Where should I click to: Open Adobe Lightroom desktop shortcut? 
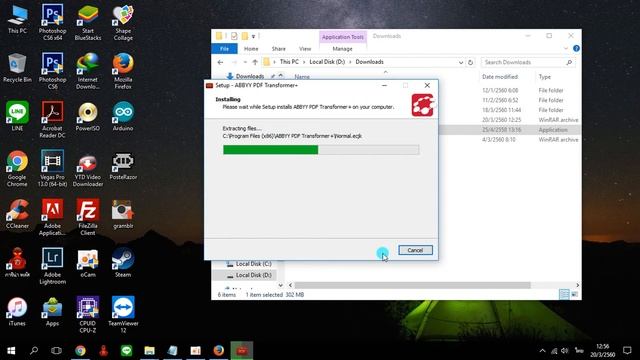53,266
